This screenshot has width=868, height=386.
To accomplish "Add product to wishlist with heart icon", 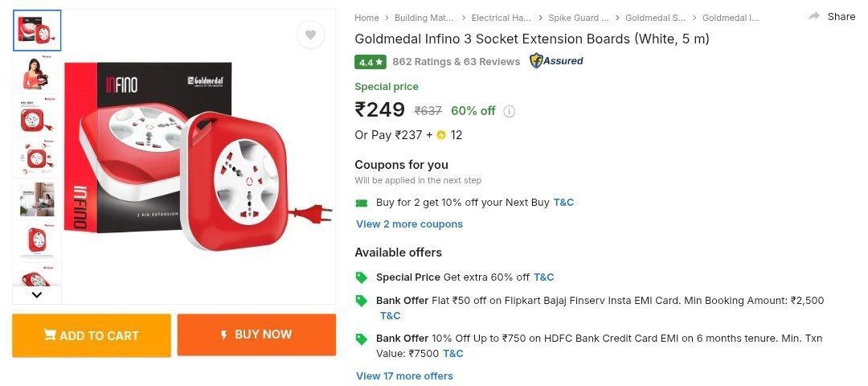I will 310,35.
